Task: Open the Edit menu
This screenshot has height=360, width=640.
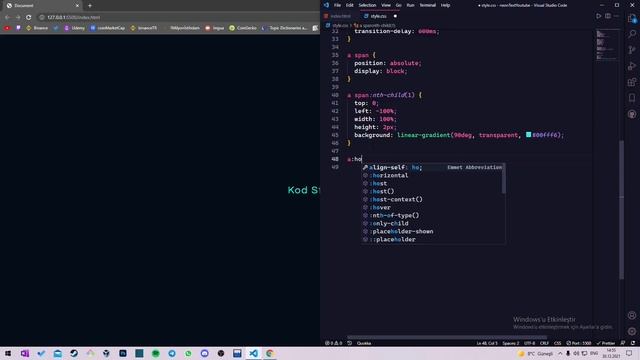Action: coord(349,5)
